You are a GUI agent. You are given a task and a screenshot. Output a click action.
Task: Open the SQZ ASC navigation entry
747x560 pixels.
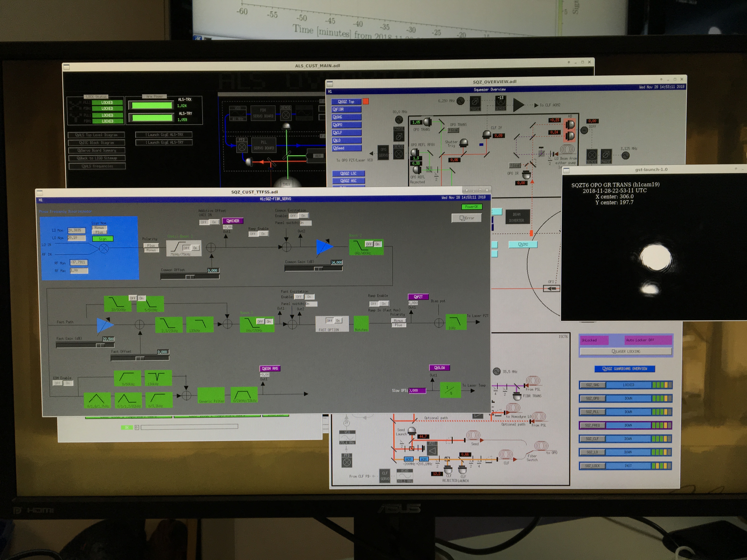[x=348, y=181]
